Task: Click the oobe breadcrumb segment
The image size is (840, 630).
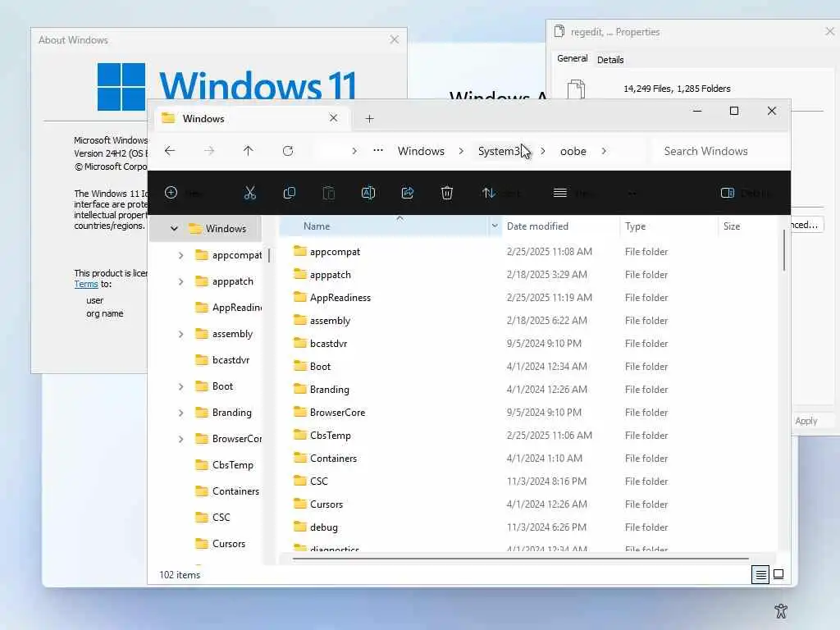Action: [x=573, y=151]
